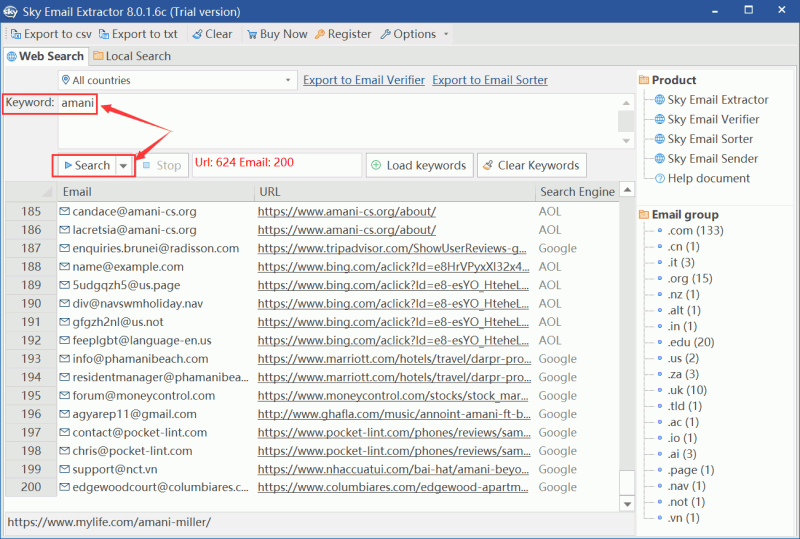This screenshot has height=539, width=800.
Task: Open Sky Email Sender product item
Action: click(707, 159)
